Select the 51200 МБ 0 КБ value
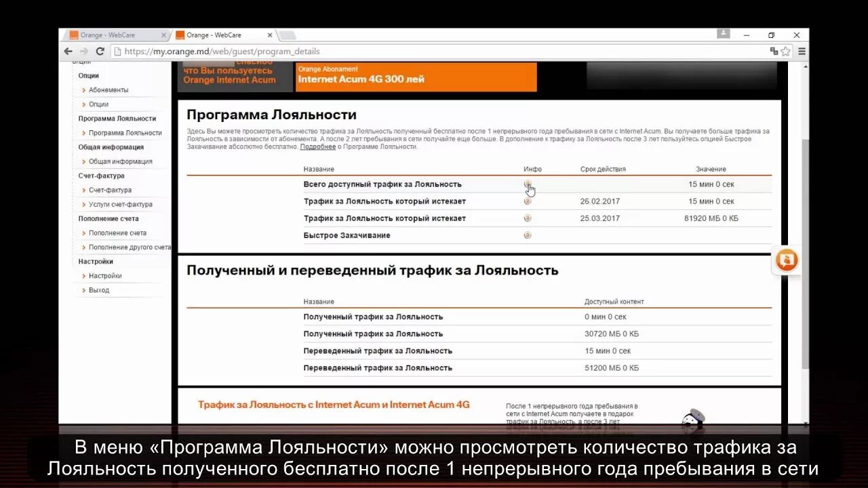This screenshot has width=868, height=488. pos(612,368)
